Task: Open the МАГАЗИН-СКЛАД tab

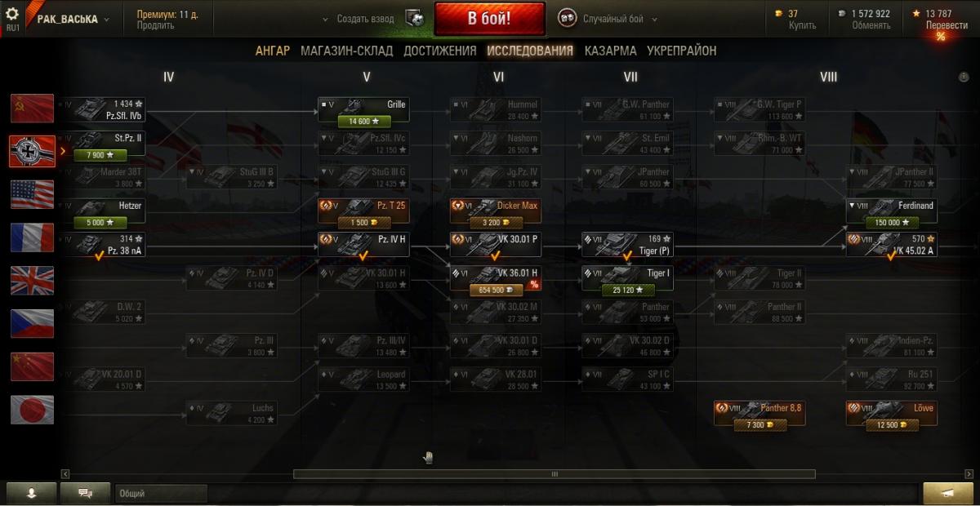Action: (347, 51)
